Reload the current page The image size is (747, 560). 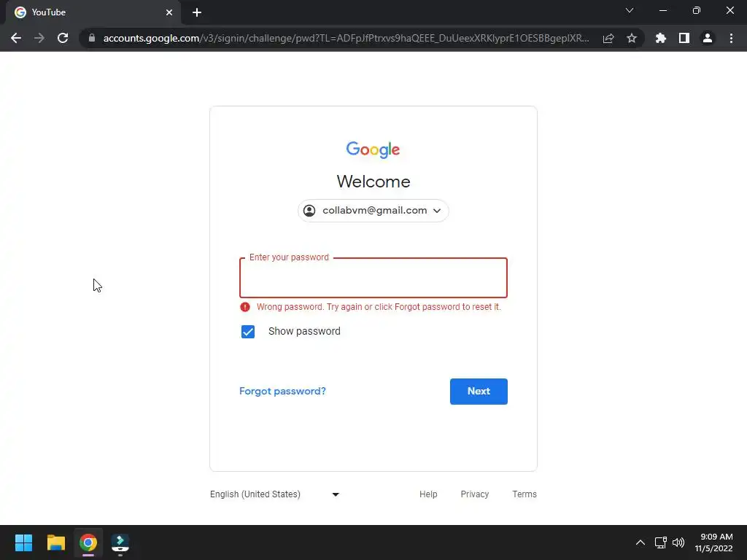click(x=63, y=38)
